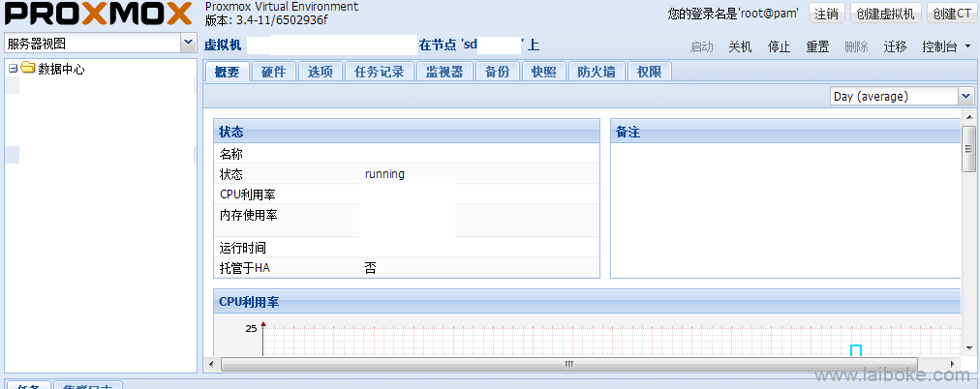980x389 pixels.
Task: Click the 备注 panel header
Action: [x=785, y=133]
